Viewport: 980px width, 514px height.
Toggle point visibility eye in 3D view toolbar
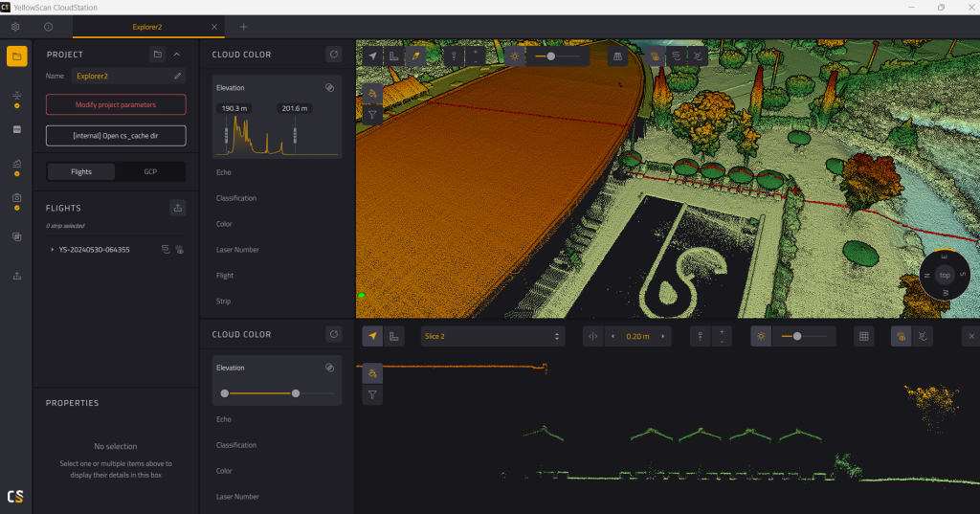coord(655,56)
